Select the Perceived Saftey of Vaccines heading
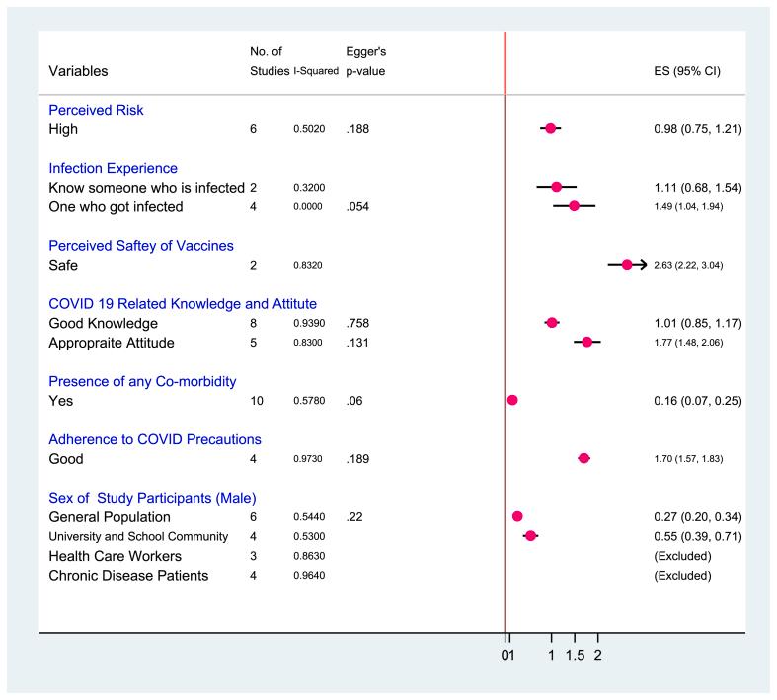Screen dimensions: 777x700 click(141, 245)
